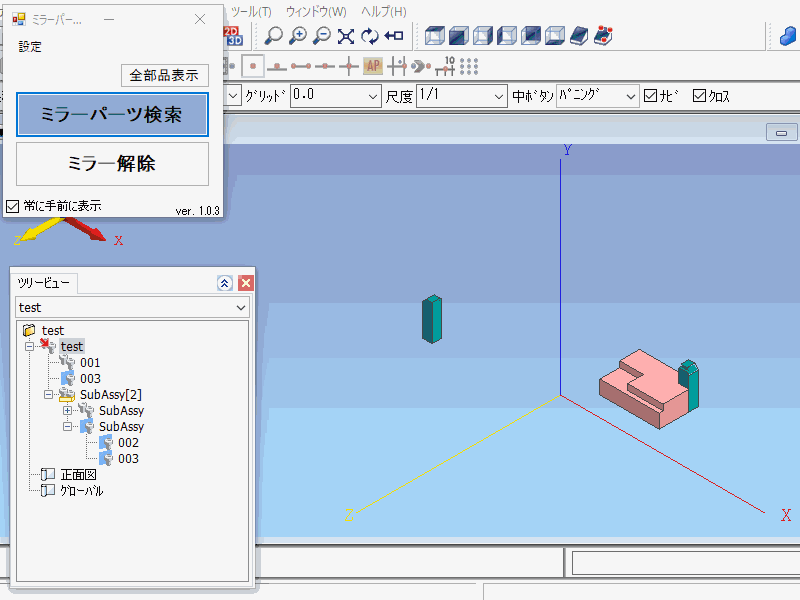Expand the collapsed SubAssy tree node
800x600 pixels.
(68, 411)
